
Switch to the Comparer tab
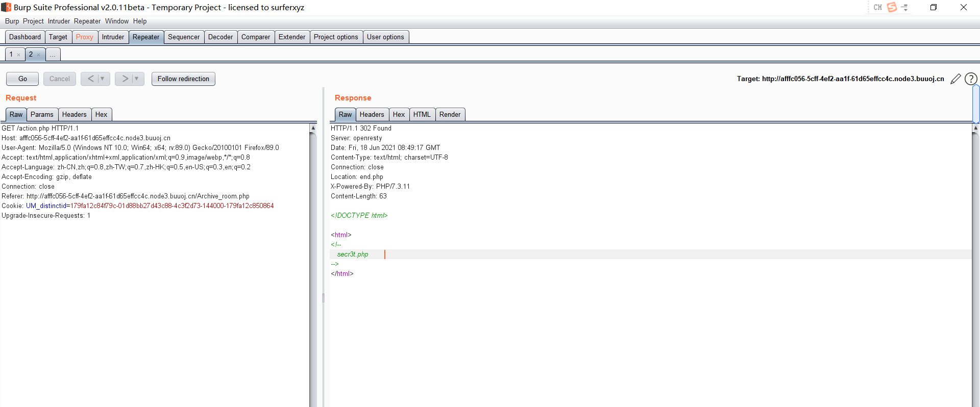click(x=256, y=37)
